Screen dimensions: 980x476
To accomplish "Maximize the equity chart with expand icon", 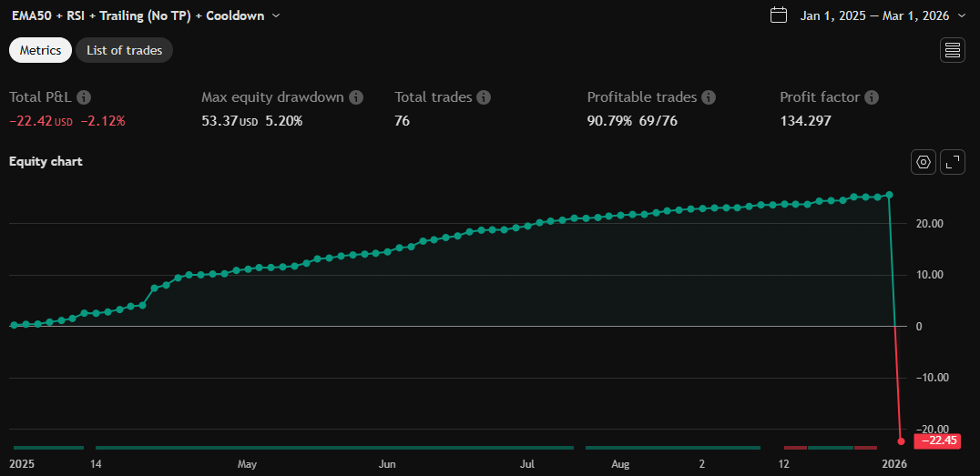I will click(x=953, y=162).
